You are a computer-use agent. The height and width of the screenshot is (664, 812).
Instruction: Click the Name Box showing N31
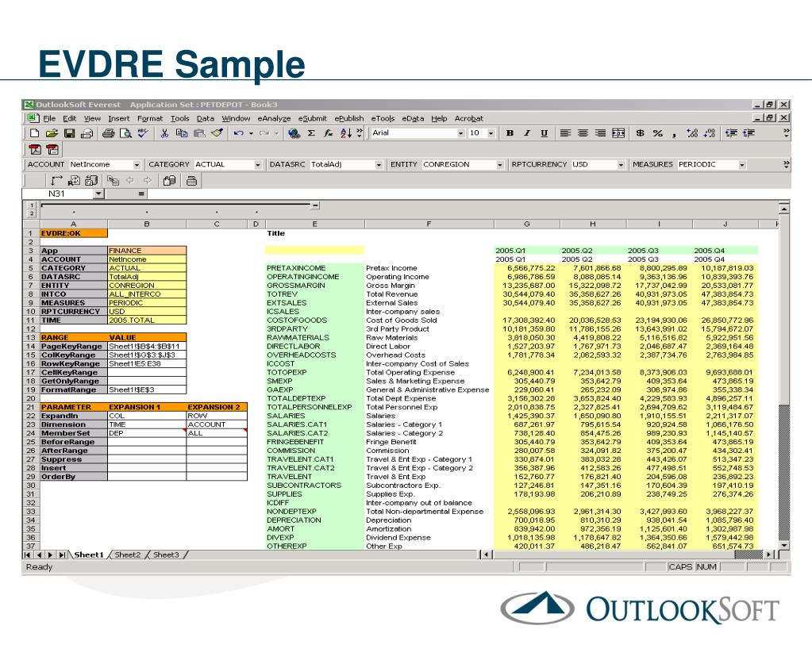tap(57, 194)
